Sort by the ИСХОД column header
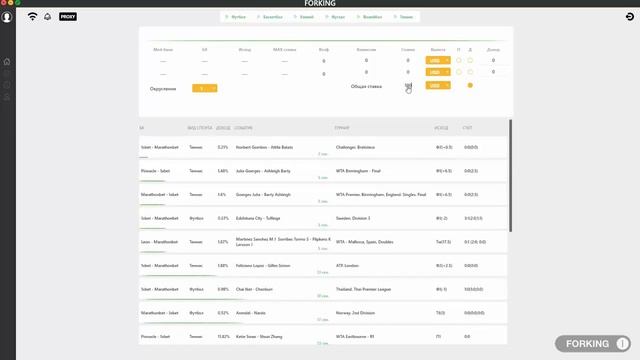 [x=441, y=128]
